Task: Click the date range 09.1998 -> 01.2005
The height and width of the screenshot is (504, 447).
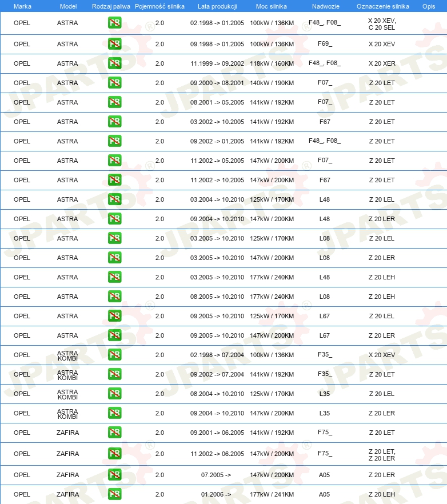Action: click(x=217, y=44)
